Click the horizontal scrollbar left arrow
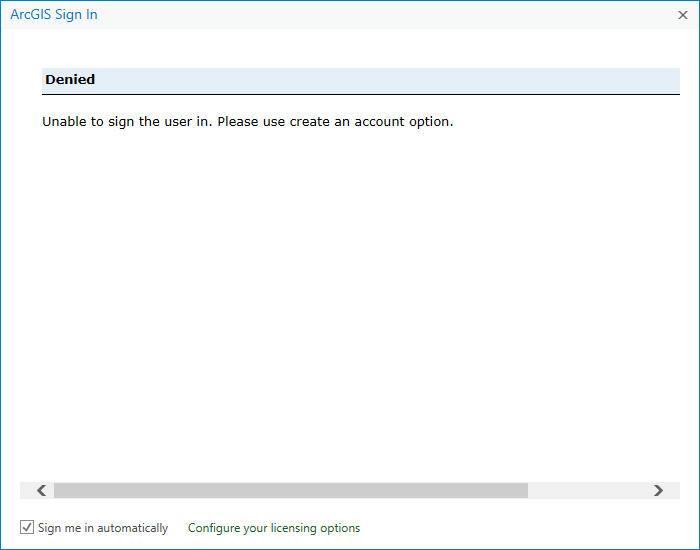Screen dimensions: 700x550 42,491
